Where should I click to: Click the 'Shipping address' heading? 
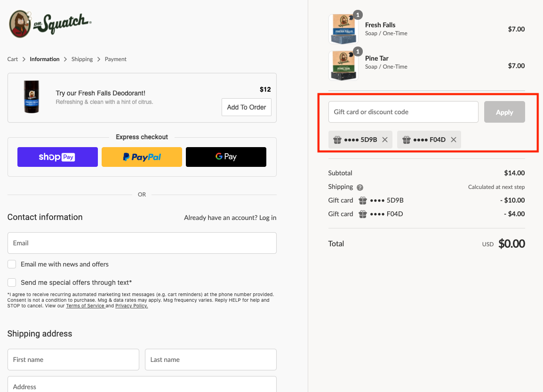coord(40,334)
